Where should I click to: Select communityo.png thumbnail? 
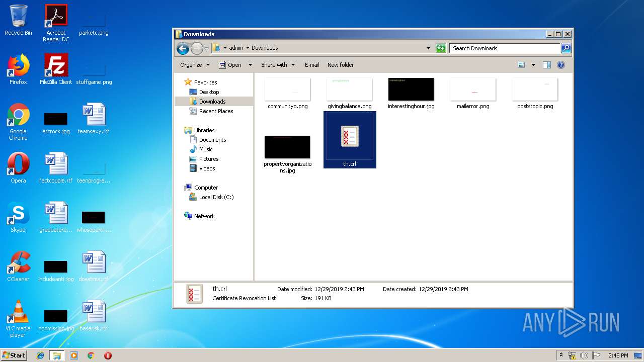tap(287, 94)
